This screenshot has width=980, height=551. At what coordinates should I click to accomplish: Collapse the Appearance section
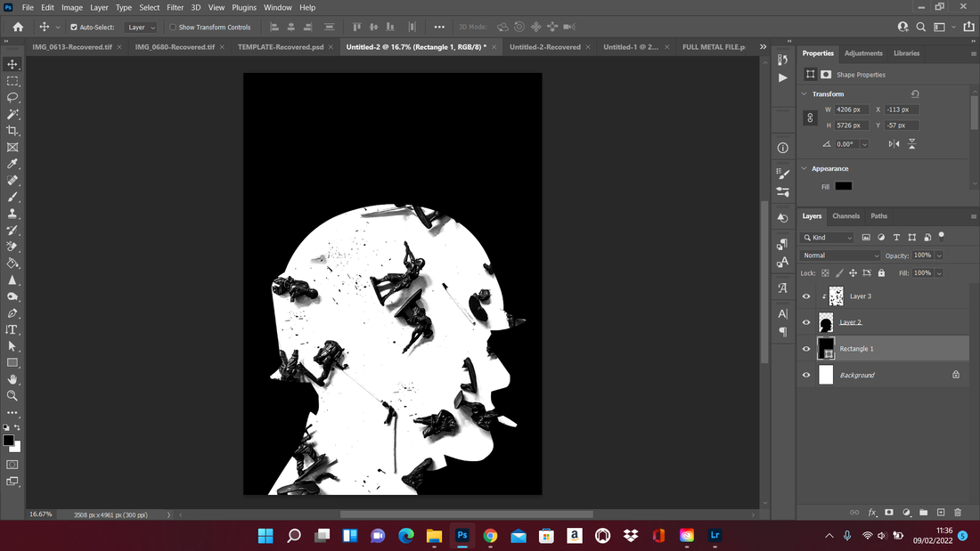click(804, 168)
